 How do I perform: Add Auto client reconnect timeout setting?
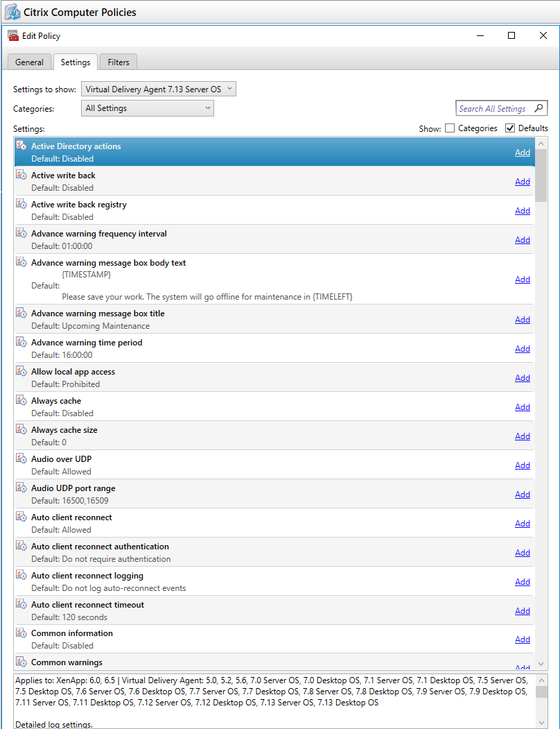click(x=523, y=611)
